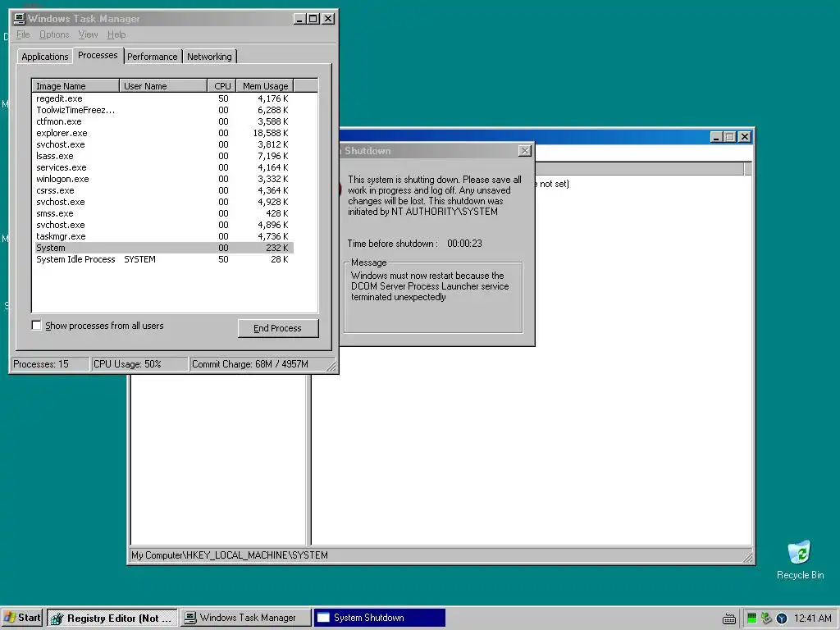
Task: Click the Task Manager resize grip
Action: click(331, 367)
